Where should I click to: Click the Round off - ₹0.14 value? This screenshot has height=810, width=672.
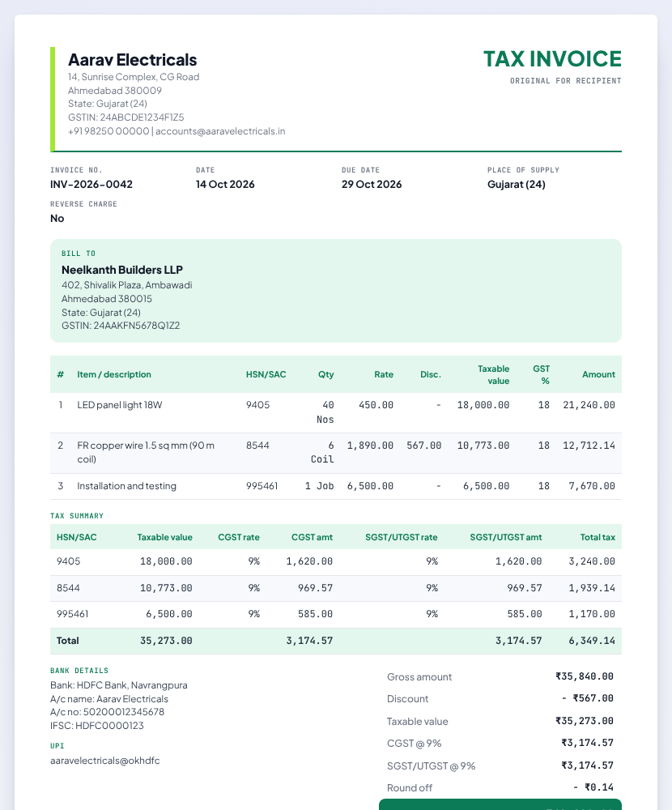pos(593,788)
